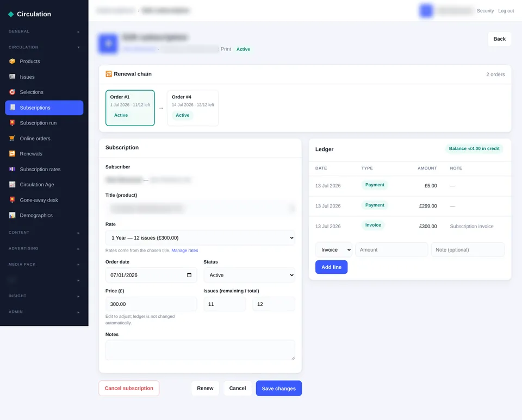Image resolution: width=522 pixels, height=420 pixels.
Task: Focus the issues remaining field showing 11
Action: pyautogui.click(x=225, y=304)
